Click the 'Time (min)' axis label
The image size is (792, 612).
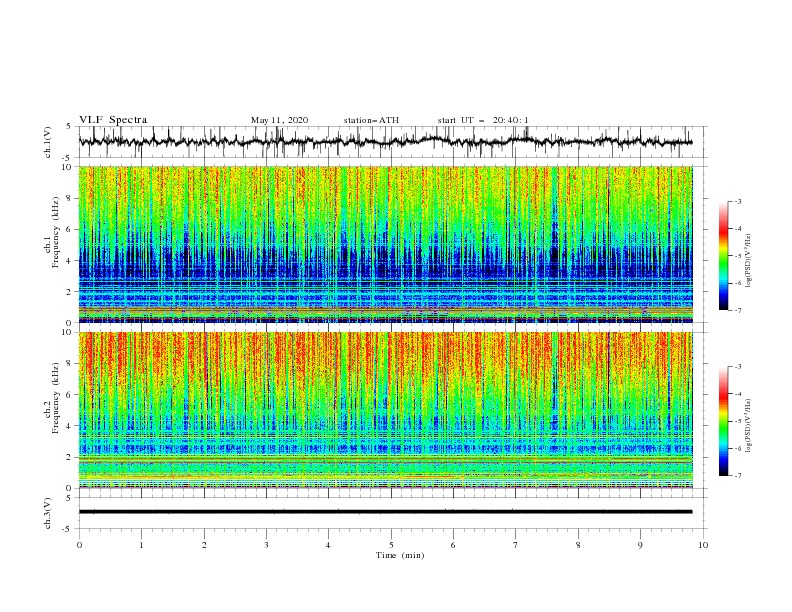tap(400, 555)
